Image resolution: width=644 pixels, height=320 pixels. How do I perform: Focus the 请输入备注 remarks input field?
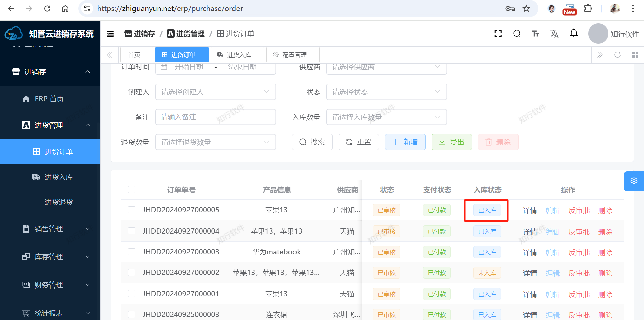click(x=215, y=117)
